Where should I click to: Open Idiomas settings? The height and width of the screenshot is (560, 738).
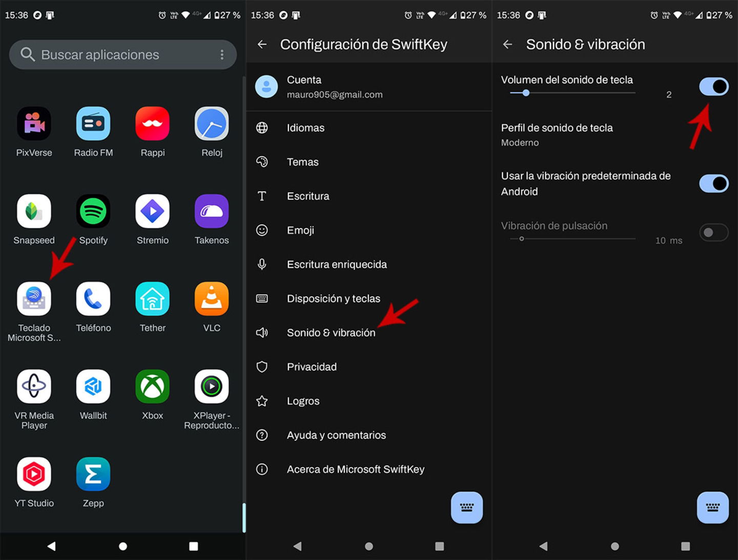pyautogui.click(x=369, y=128)
